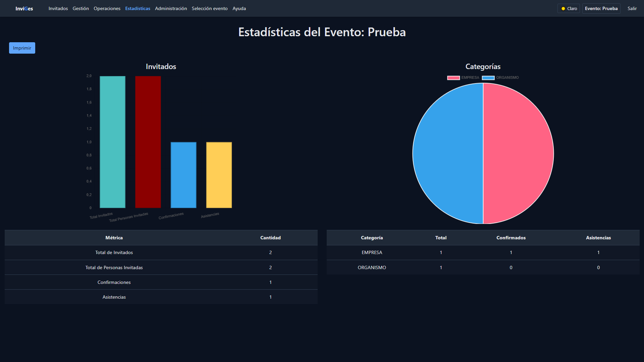This screenshot has height=362, width=644.
Task: Toggle ORGANISMO legend swatch in pie chart
Action: coord(488,78)
